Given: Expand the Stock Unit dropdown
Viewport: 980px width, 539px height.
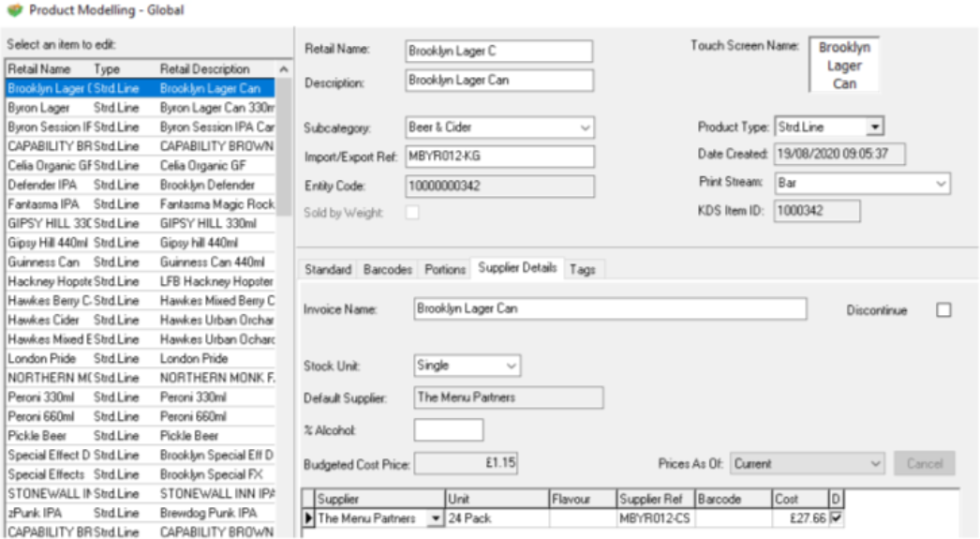Looking at the screenshot, I should click(x=511, y=366).
